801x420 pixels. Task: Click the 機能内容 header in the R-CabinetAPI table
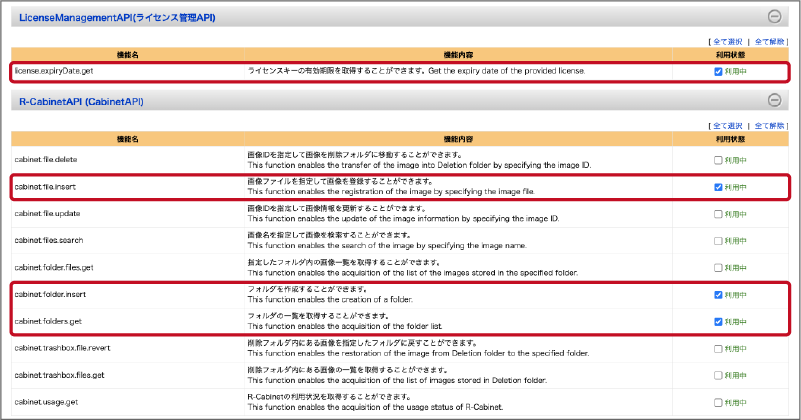pos(458,139)
